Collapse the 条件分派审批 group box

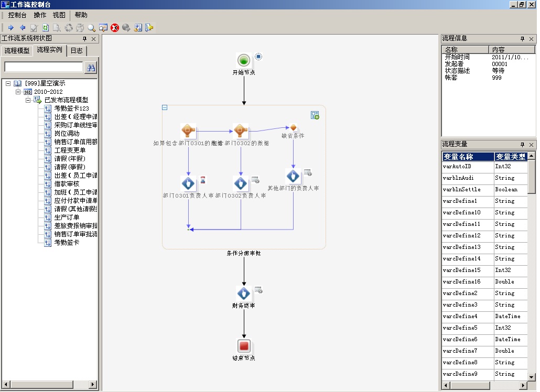165,107
